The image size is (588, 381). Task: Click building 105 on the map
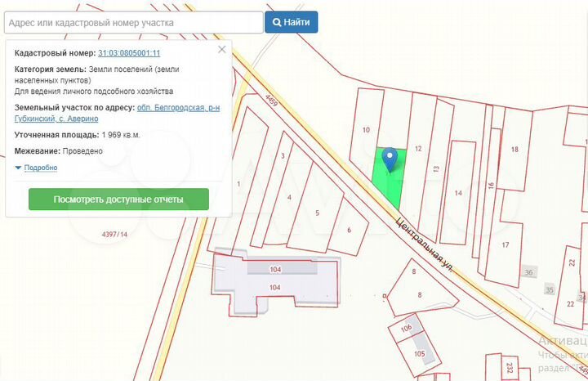coord(419,353)
